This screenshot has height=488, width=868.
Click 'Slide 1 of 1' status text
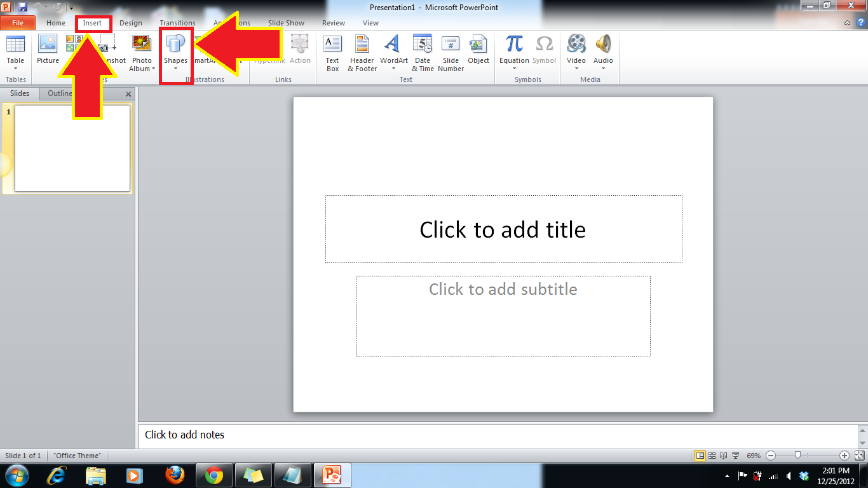click(23, 456)
